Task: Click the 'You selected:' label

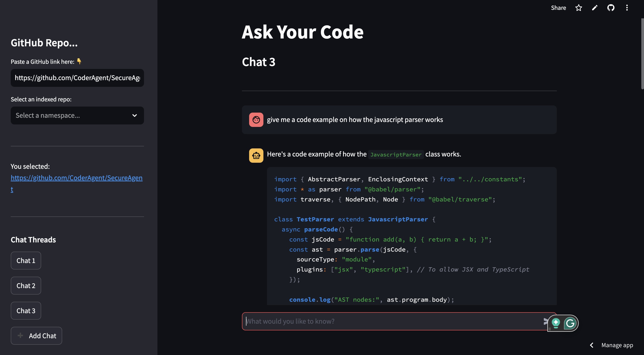Action: (30, 166)
